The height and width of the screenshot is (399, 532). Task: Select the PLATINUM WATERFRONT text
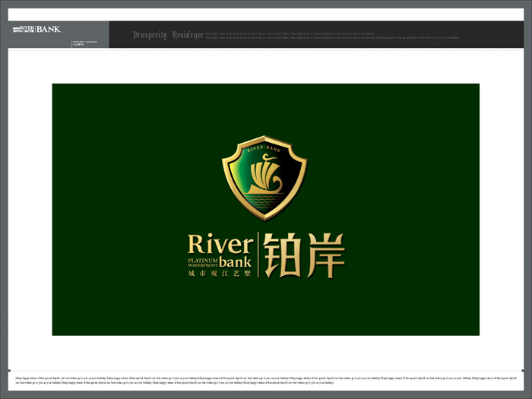pyautogui.click(x=203, y=262)
